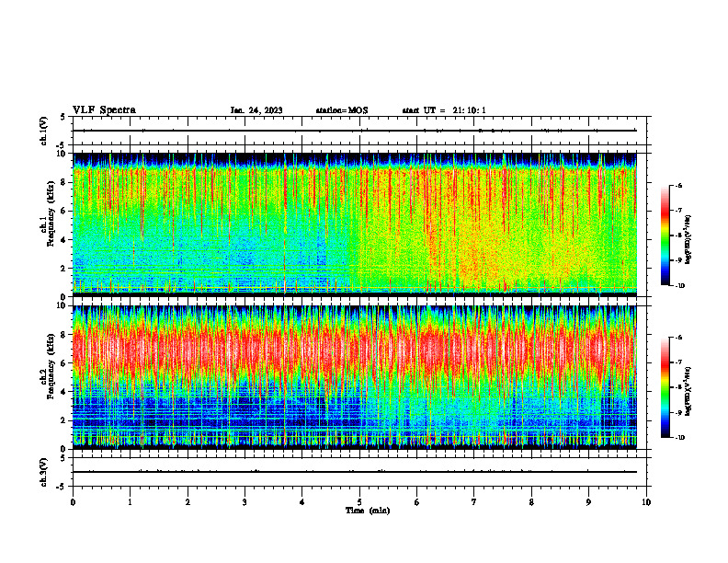Click the 10 tick label on time axis
This screenshot has height=563, width=728.
tap(646, 502)
